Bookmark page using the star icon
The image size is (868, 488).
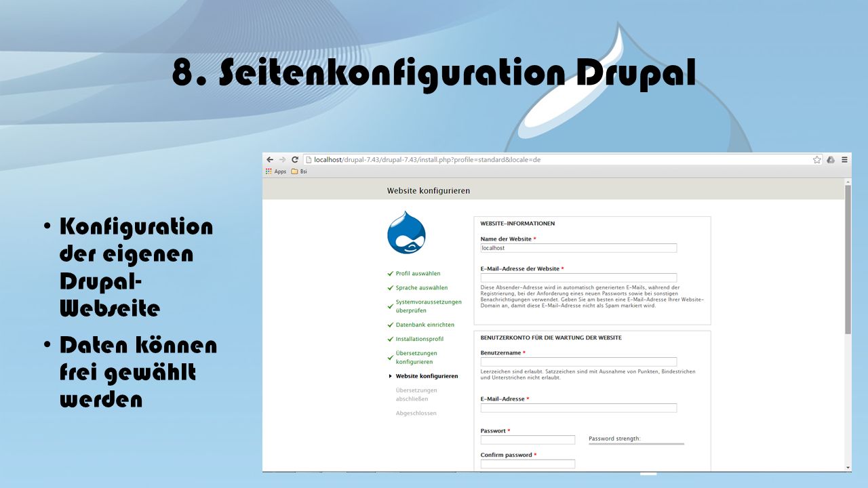point(817,160)
